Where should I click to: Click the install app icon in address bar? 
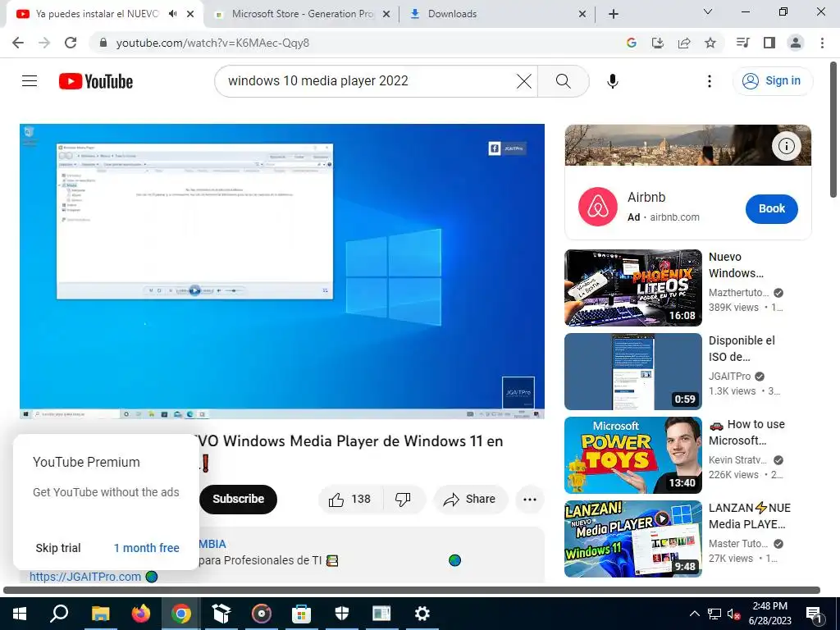[658, 43]
